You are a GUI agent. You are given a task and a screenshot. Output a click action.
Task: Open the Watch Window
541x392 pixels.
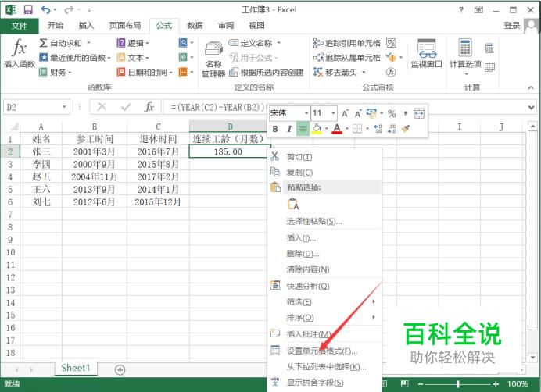click(x=426, y=53)
